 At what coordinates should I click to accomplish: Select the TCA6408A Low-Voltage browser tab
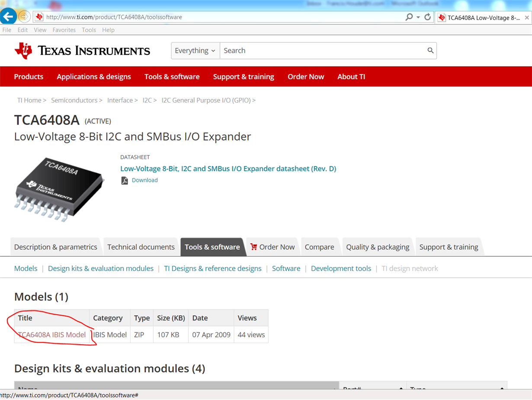[483, 18]
